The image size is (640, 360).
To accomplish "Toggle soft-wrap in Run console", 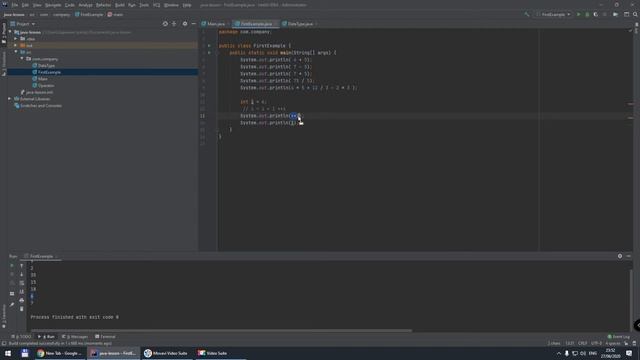I will [x=22, y=283].
